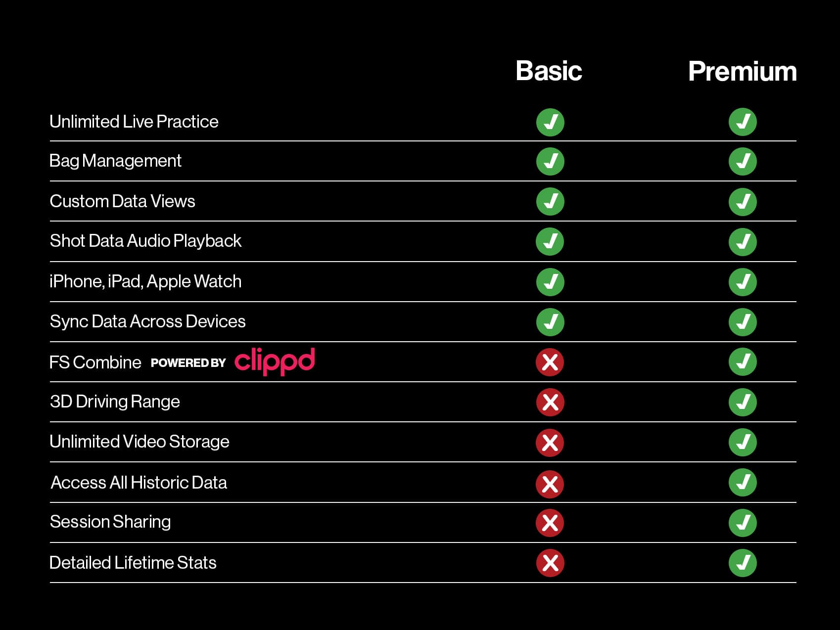The width and height of the screenshot is (840, 630).
Task: Click the Premium column header
Action: click(x=742, y=72)
